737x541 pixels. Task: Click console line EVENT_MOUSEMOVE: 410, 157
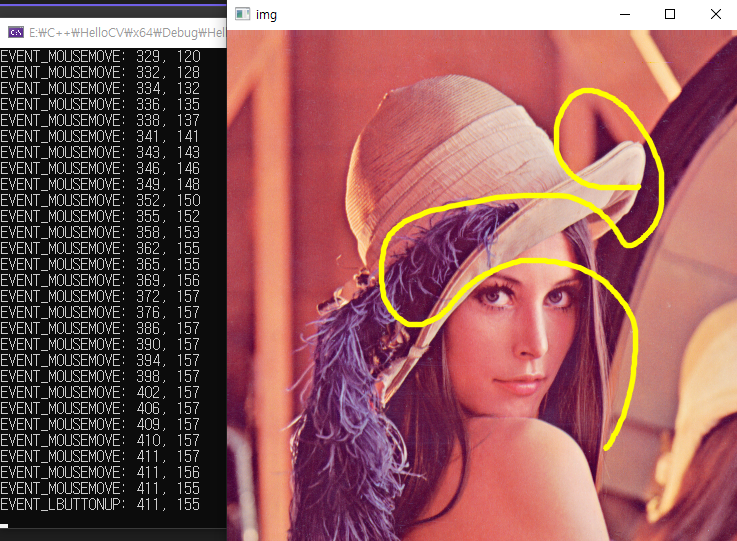100,440
